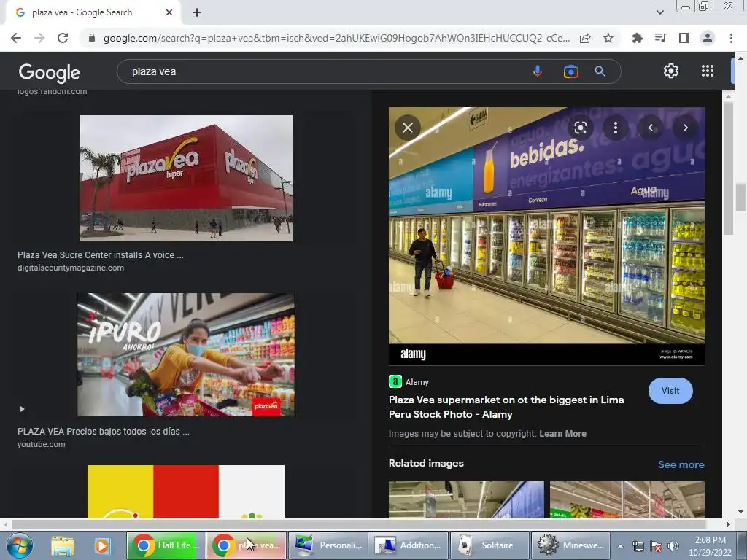Viewport: 747px width, 560px height.
Task: Open the Alamy bebidas preview image
Action: (x=546, y=236)
